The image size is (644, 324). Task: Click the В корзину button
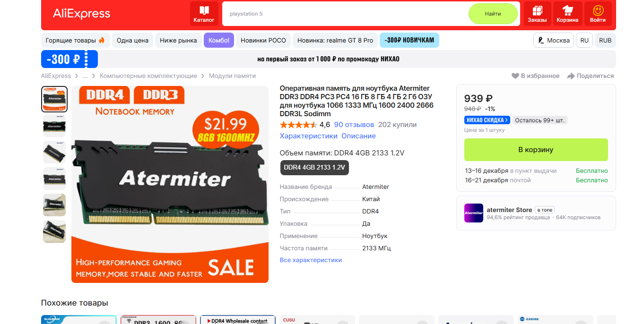point(536,150)
